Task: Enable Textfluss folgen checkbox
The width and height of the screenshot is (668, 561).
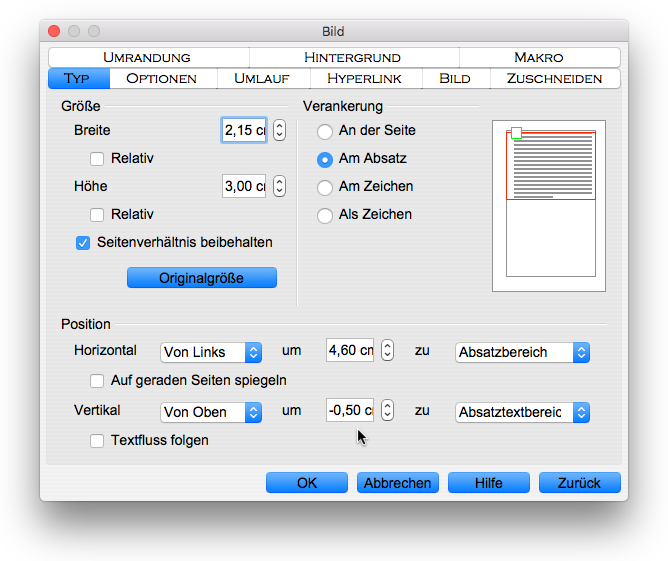Action: (97, 441)
